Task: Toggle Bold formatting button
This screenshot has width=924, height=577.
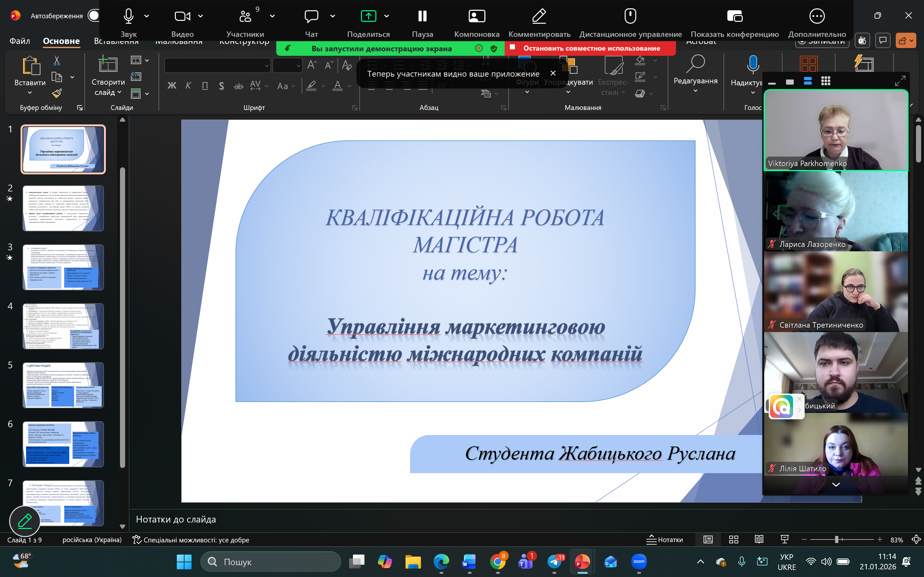Action: pyautogui.click(x=172, y=86)
